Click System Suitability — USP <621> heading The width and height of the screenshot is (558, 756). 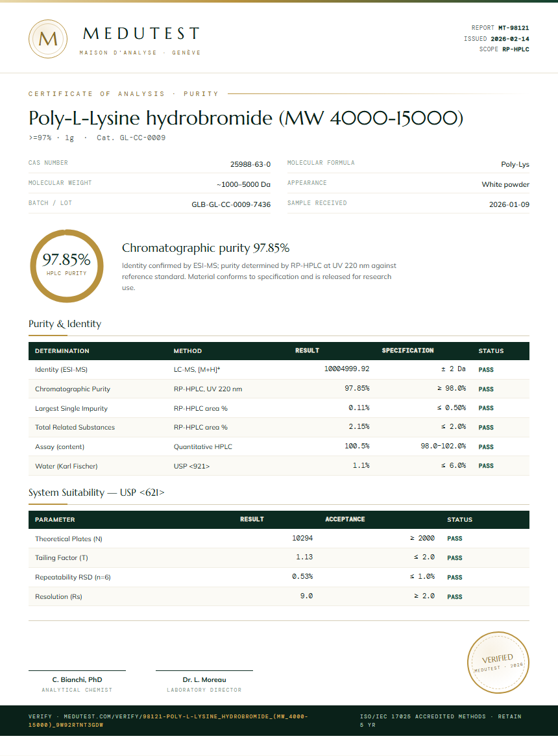pos(97,493)
